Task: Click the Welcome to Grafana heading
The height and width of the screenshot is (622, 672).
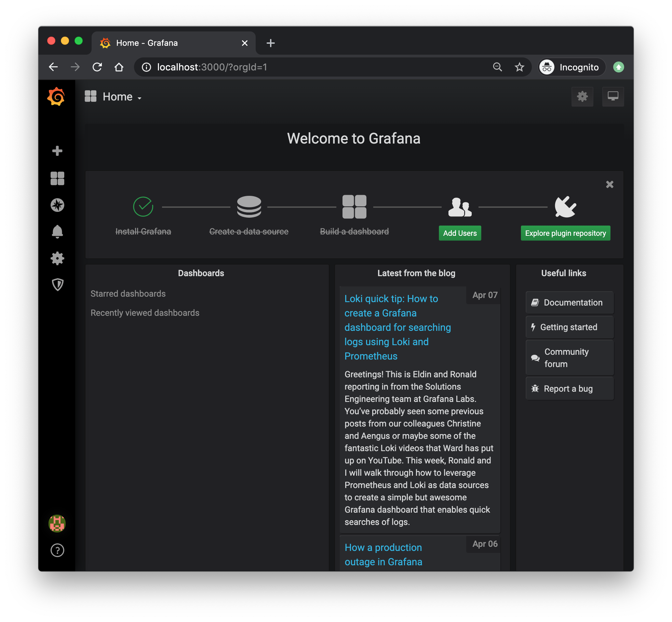Action: (354, 138)
